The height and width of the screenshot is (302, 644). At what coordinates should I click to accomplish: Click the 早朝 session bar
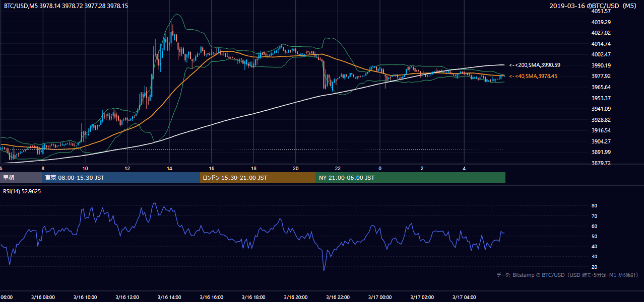point(21,178)
